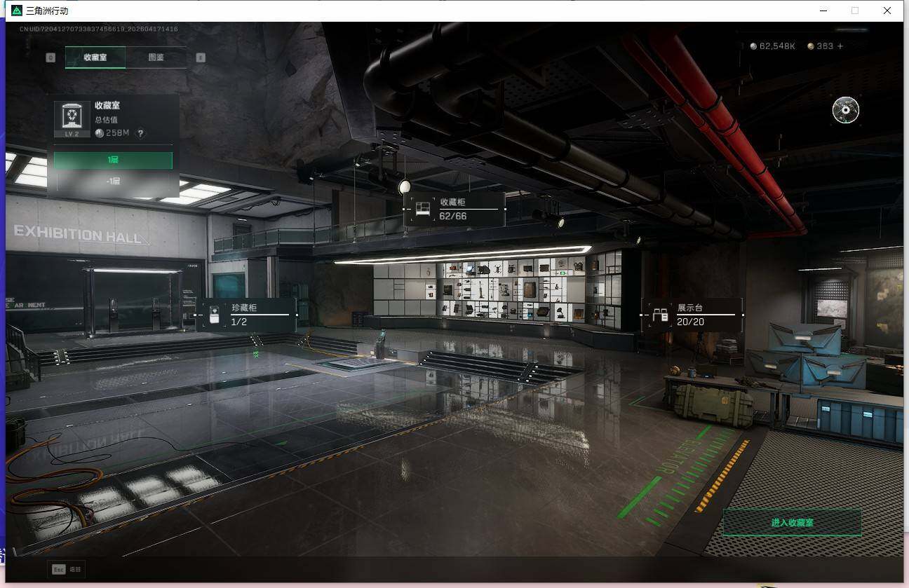The width and height of the screenshot is (909, 588).
Task: Click the 珍藏柜 case icon
Action: (x=215, y=315)
